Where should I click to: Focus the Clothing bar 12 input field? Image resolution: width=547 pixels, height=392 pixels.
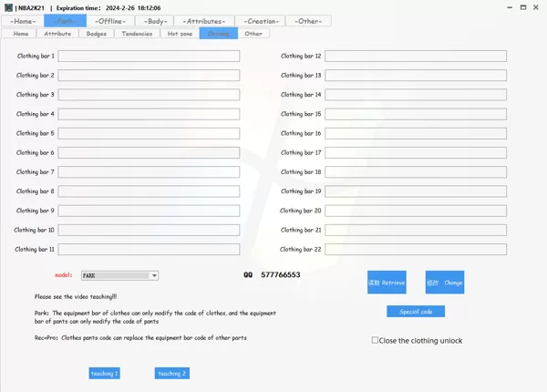click(x=416, y=56)
